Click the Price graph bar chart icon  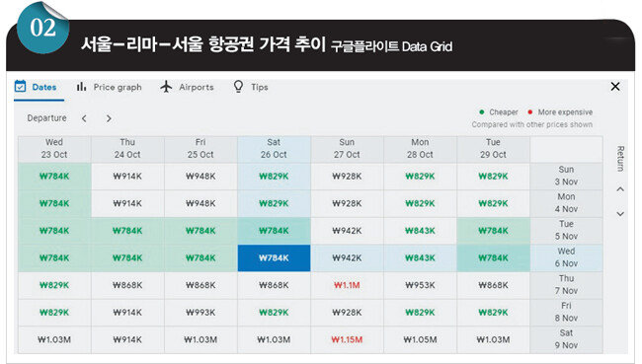point(81,87)
